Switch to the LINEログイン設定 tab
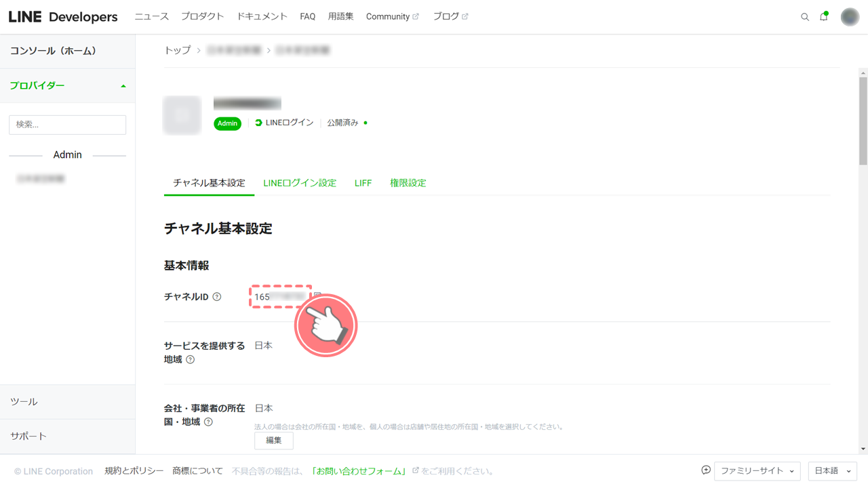Screen dimensions: 868x488 tap(300, 183)
